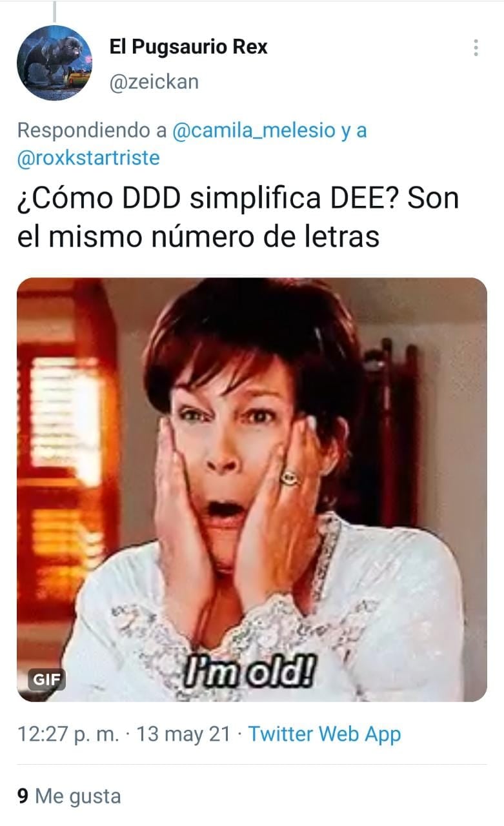This screenshot has width=504, height=826.
Task: Open the three-dot more options menu
Action: coord(476,48)
